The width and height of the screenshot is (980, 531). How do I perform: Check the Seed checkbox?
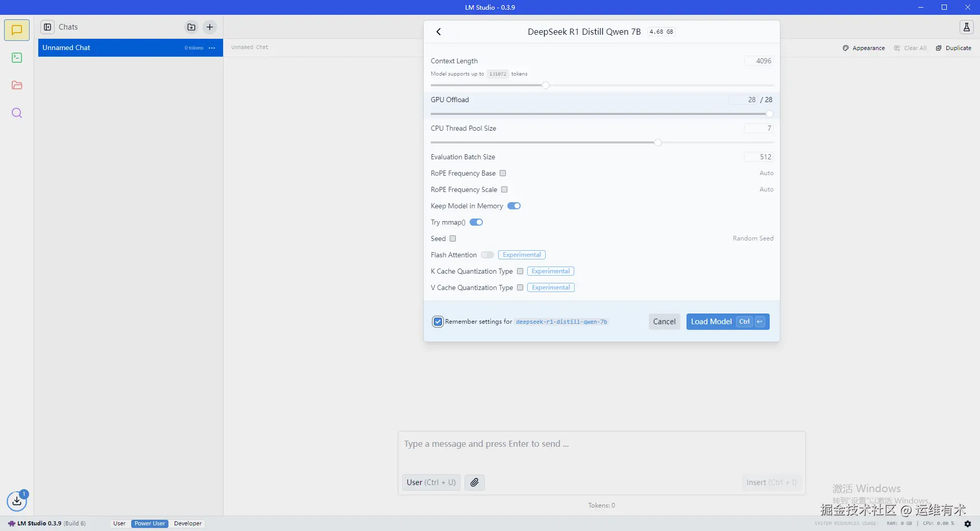(452, 238)
